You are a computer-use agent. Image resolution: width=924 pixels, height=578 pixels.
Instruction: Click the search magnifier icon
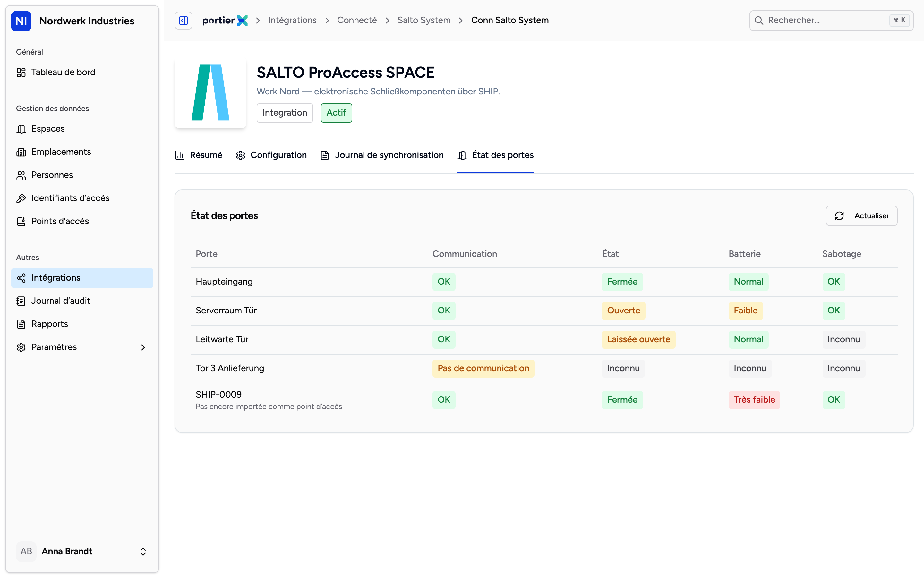(759, 21)
